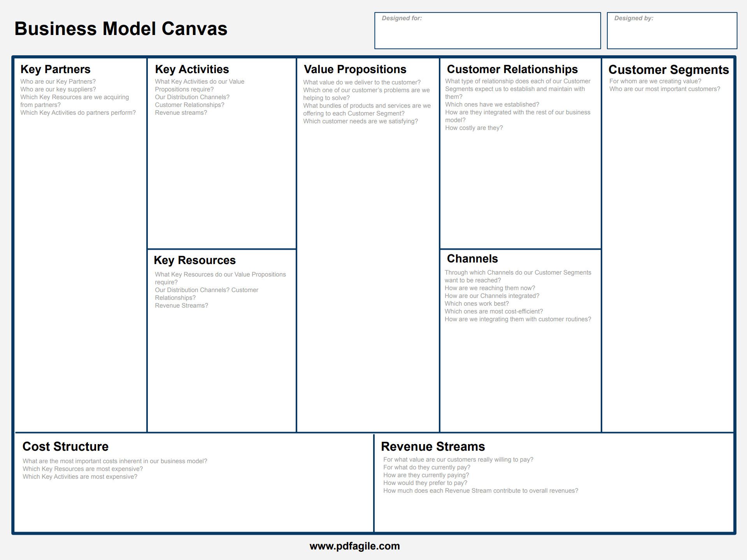Click the 'Customer Relationships' heading
Viewport: 747px width, 560px height.
512,69
